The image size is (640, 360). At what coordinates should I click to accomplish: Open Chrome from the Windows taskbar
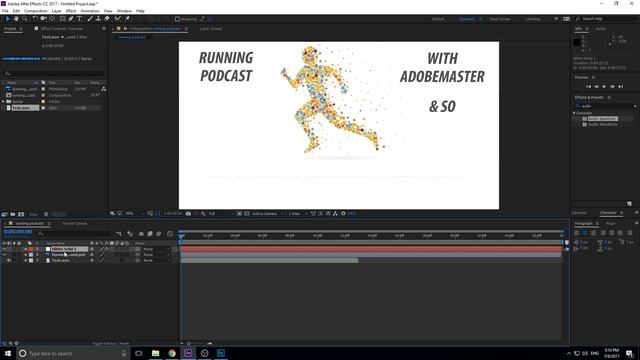[172, 353]
